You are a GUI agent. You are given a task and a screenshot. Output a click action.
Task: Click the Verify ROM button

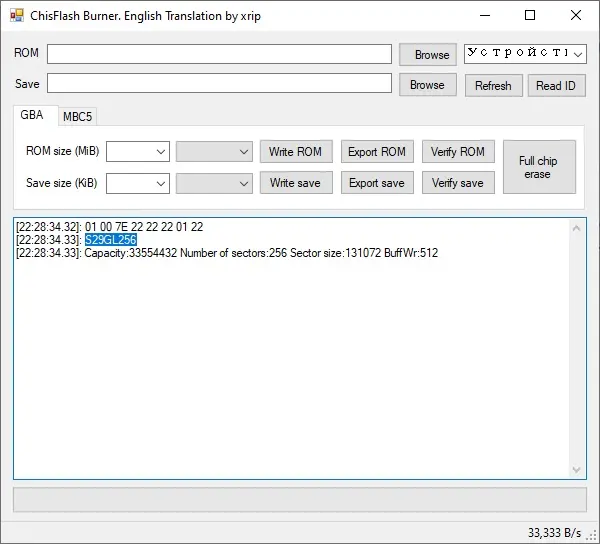pos(457,152)
